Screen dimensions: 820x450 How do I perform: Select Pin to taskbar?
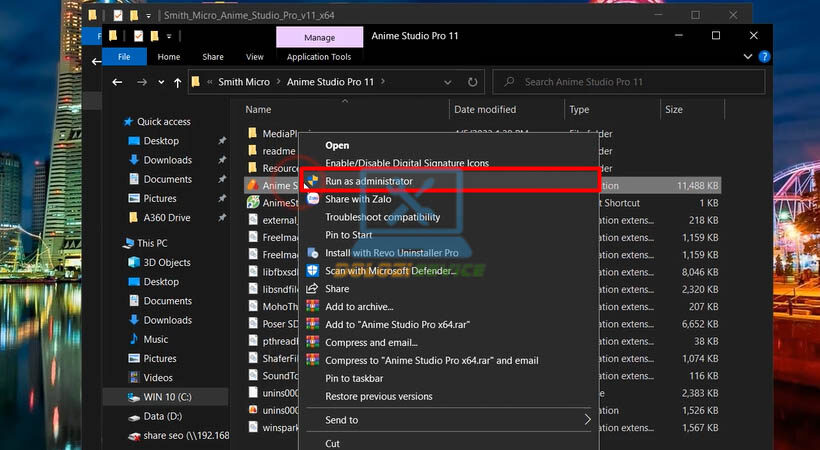[354, 378]
